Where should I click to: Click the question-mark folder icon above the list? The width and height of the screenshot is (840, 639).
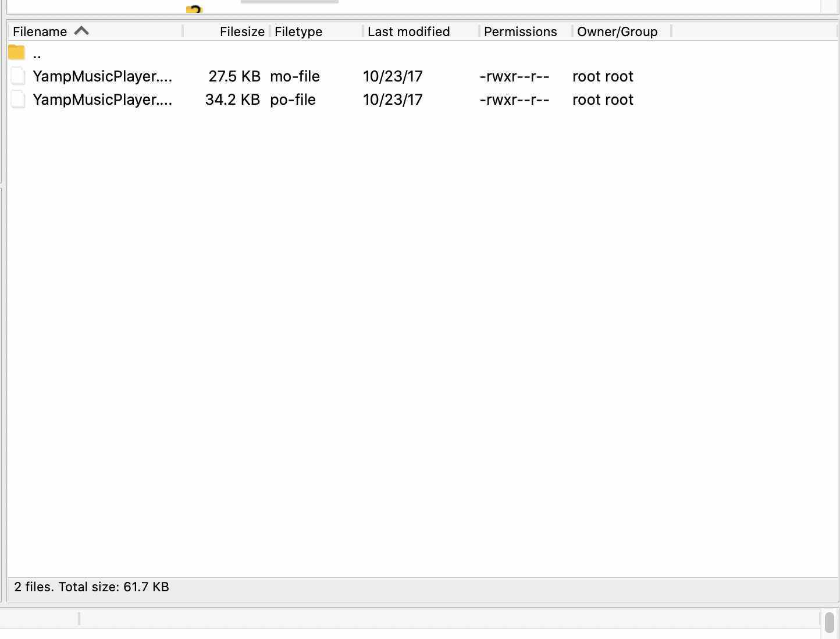click(x=194, y=9)
